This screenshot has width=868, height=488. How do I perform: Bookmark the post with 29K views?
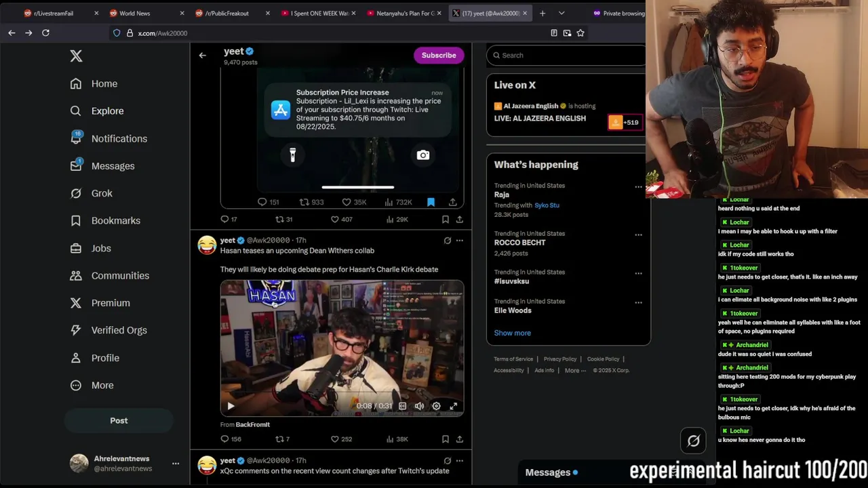[445, 219]
